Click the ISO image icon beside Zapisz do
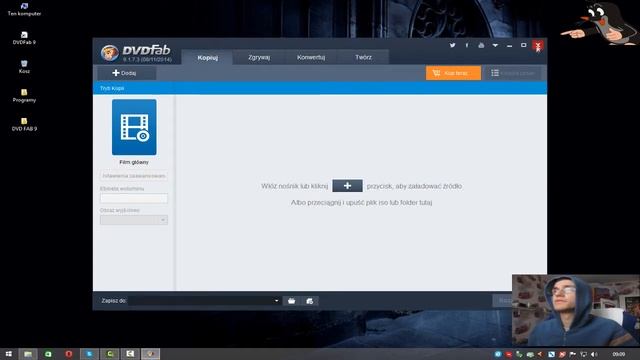The width and height of the screenshot is (640, 360). tap(309, 301)
